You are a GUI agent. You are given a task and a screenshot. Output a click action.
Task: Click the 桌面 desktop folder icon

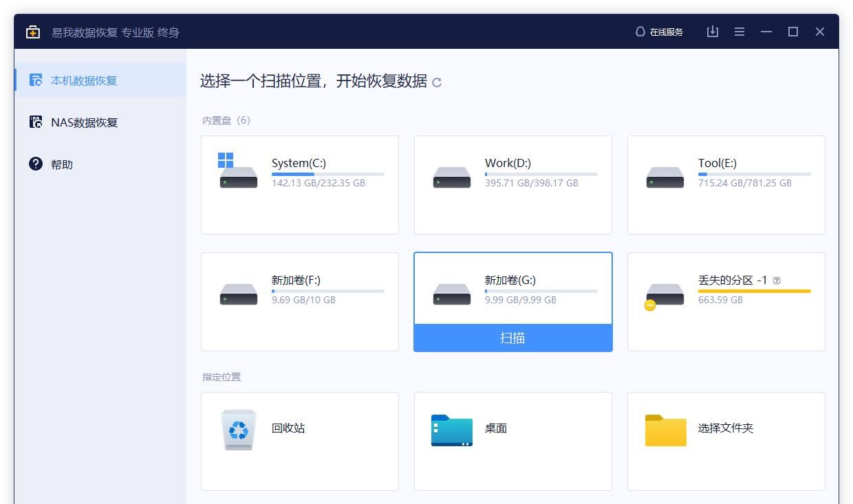click(x=451, y=428)
